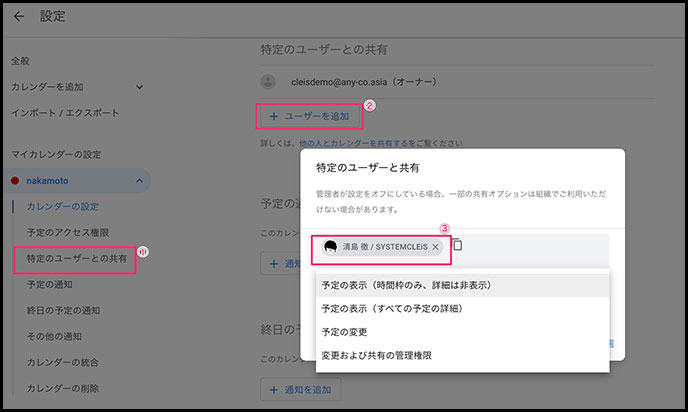
Task: Open カレンダーの設定 in sidebar
Action: click(63, 207)
